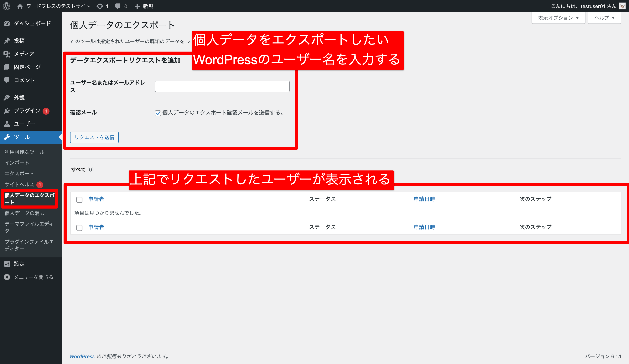
Task: Click the ステータス header column text
Action: [x=322, y=199]
